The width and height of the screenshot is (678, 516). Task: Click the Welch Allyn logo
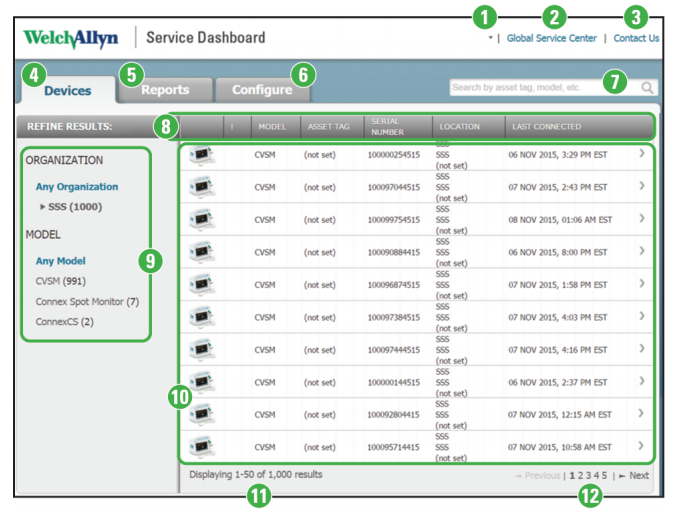coord(70,38)
